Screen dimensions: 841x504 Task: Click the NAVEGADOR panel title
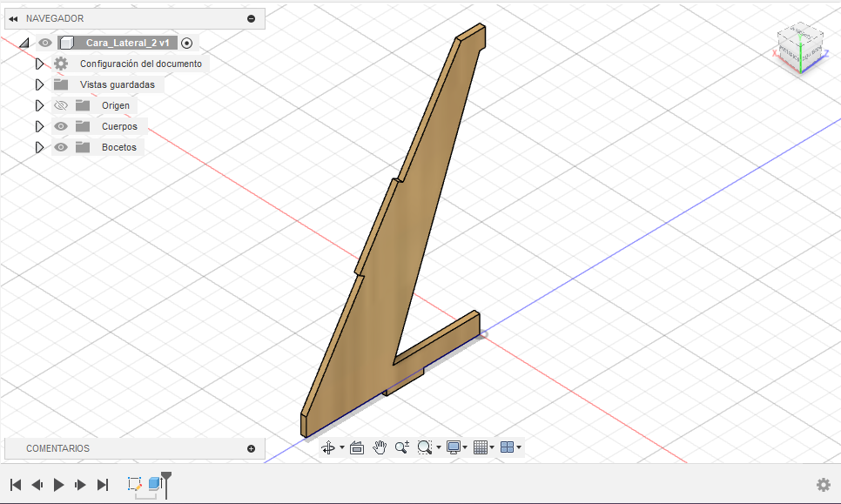[x=55, y=19]
